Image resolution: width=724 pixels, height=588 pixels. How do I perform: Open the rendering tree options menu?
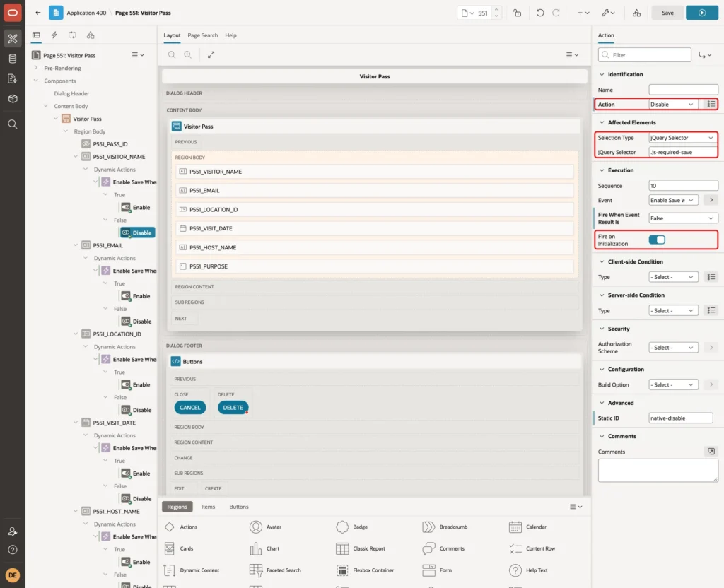(138, 55)
